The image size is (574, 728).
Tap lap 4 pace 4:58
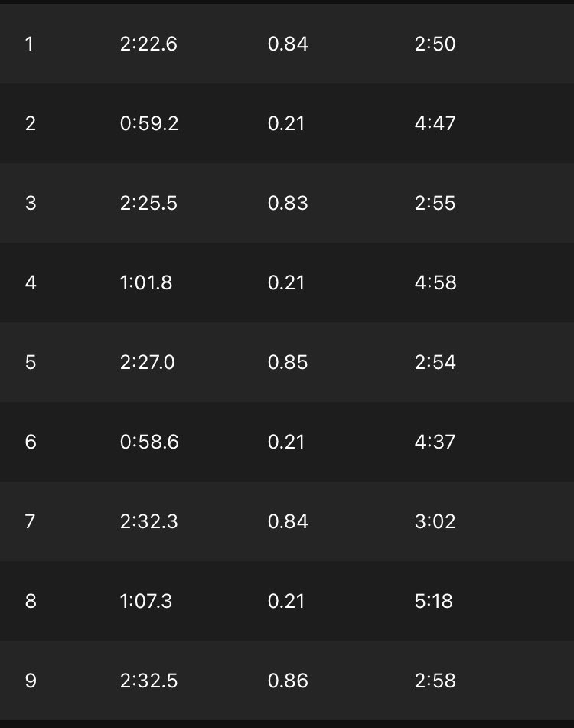click(x=435, y=282)
